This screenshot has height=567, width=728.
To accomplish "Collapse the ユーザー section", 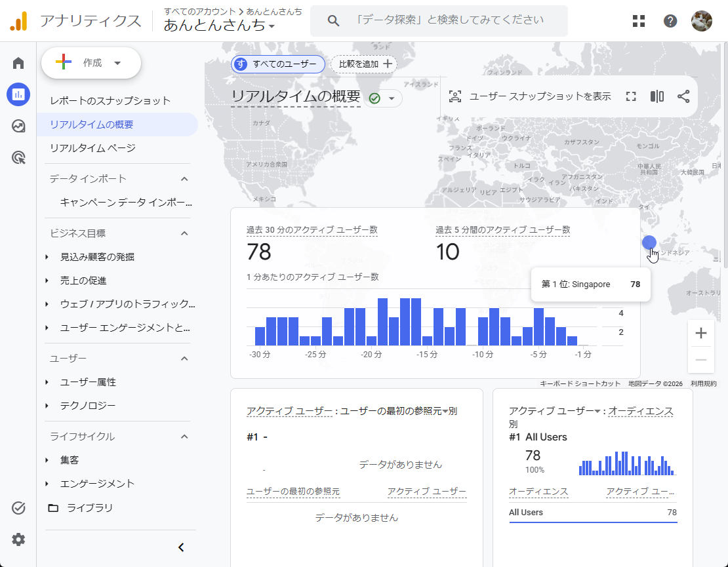I will coord(184,359).
